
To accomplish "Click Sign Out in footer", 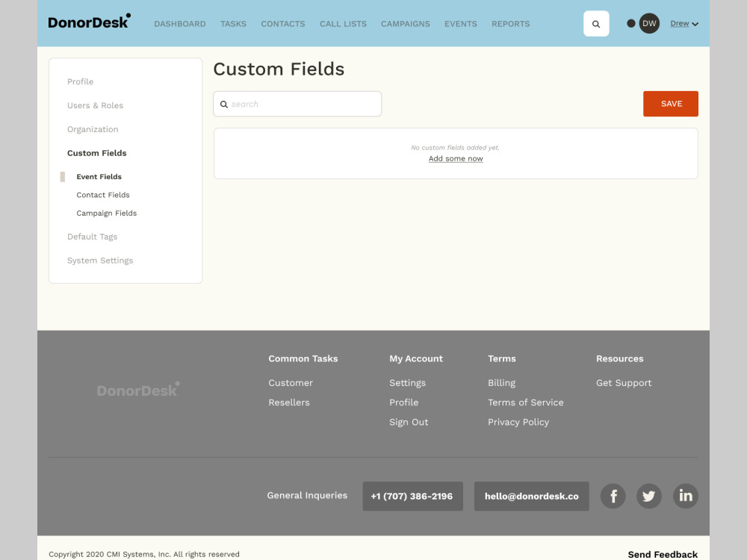I will (409, 422).
